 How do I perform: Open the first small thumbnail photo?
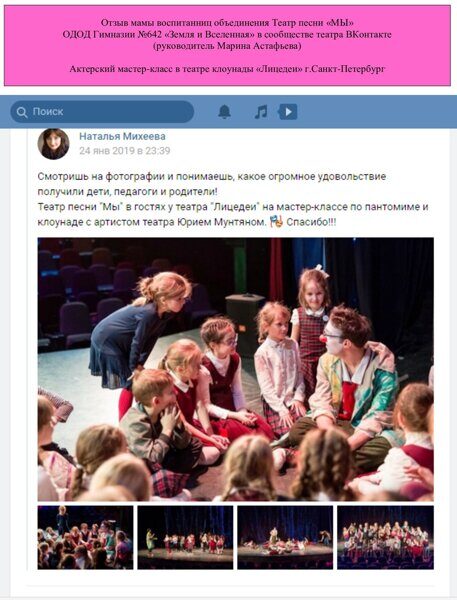85,537
